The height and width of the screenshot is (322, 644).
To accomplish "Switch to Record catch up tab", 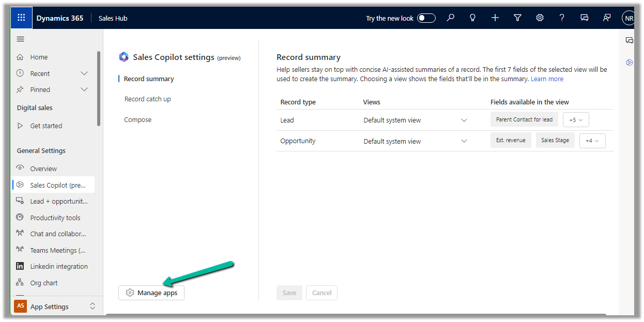I will click(147, 99).
